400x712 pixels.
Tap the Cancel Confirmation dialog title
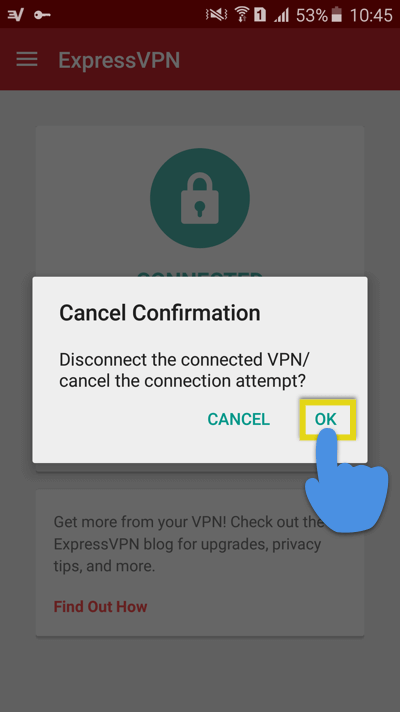[x=160, y=313]
